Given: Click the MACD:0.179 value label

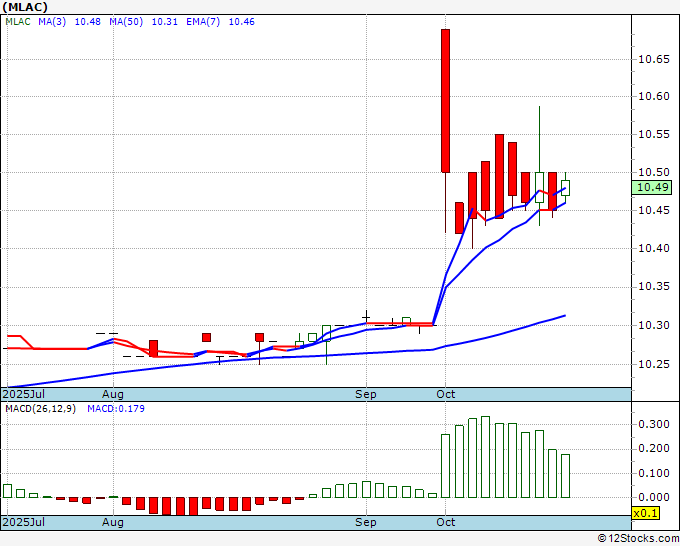Looking at the screenshot, I should click(116, 409).
